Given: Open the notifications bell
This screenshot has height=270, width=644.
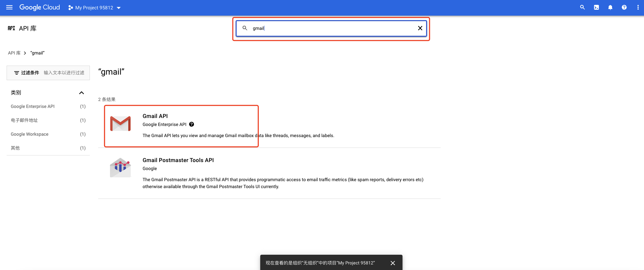Looking at the screenshot, I should click(610, 7).
